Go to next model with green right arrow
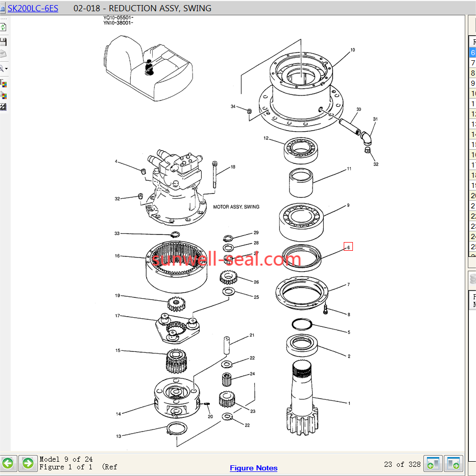The image size is (476, 476). coord(28,463)
